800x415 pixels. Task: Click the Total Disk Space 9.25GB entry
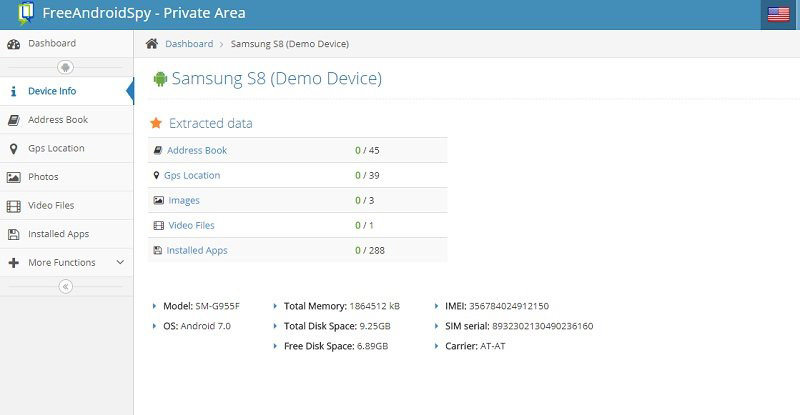[x=337, y=326]
